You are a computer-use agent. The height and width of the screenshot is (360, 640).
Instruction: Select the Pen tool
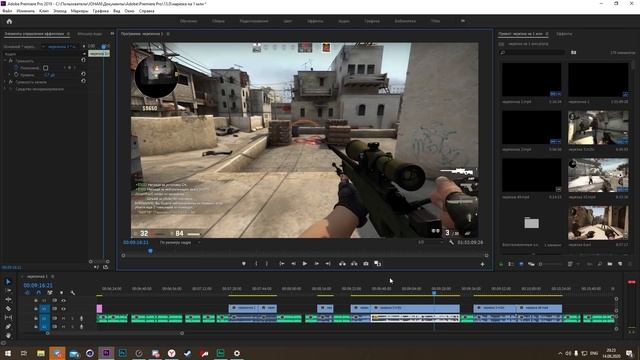pos(8,326)
